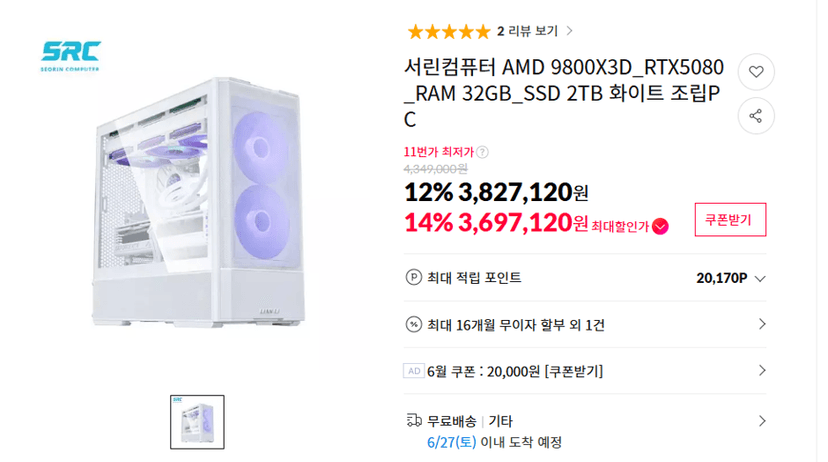Open the 2 리뷰 보기 link
The height and width of the screenshot is (462, 828).
click(x=534, y=31)
